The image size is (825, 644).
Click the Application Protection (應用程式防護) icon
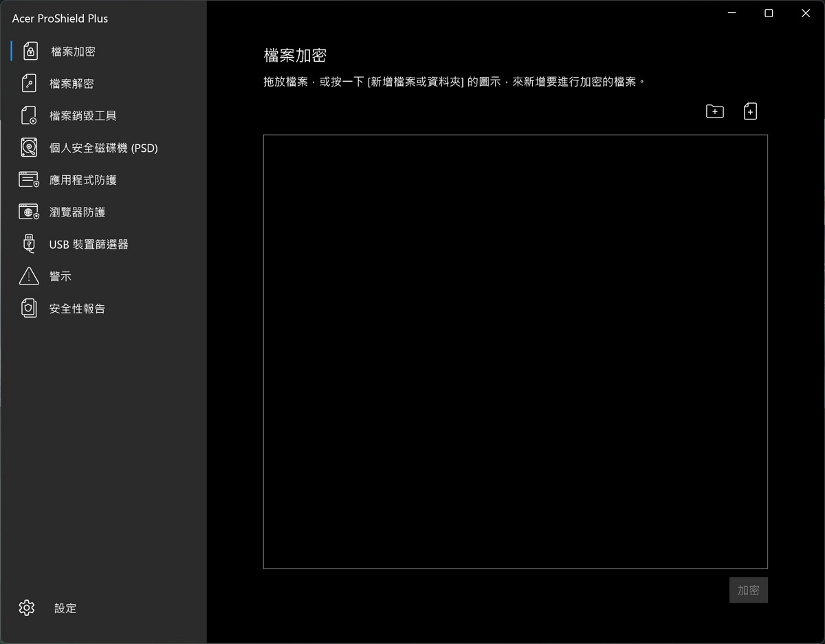(x=29, y=180)
